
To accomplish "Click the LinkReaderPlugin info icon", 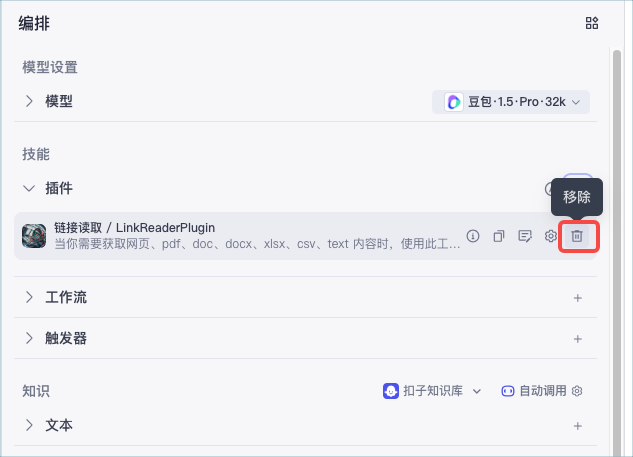I will click(473, 236).
